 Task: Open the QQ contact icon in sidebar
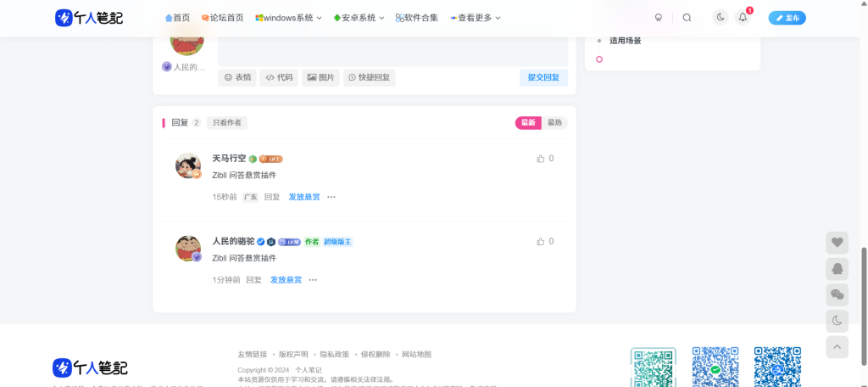(837, 269)
